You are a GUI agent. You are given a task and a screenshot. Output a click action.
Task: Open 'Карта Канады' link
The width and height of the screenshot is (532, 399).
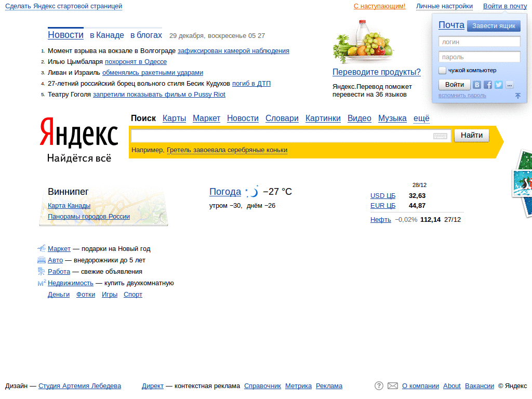point(69,205)
